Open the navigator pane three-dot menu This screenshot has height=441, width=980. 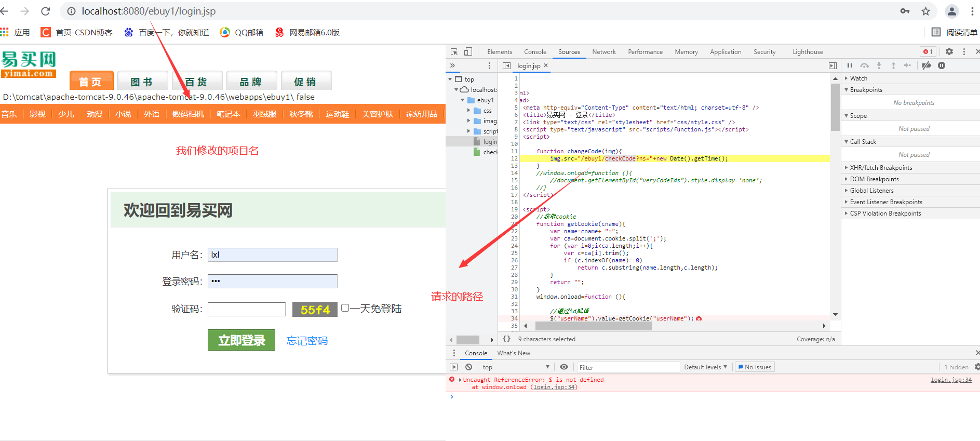coord(489,65)
